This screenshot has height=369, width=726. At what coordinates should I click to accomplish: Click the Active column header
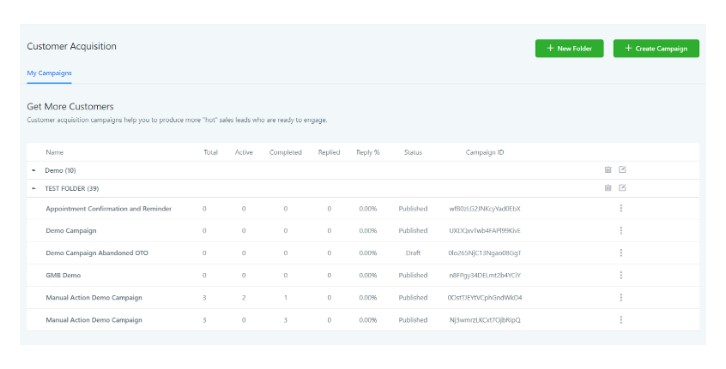coord(244,152)
